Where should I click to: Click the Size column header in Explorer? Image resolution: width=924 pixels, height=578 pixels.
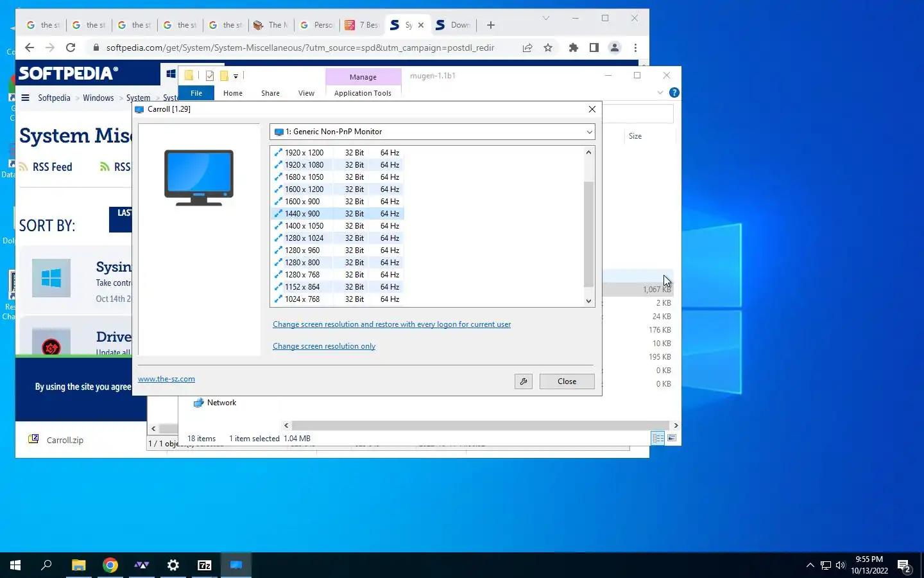pyautogui.click(x=649, y=136)
